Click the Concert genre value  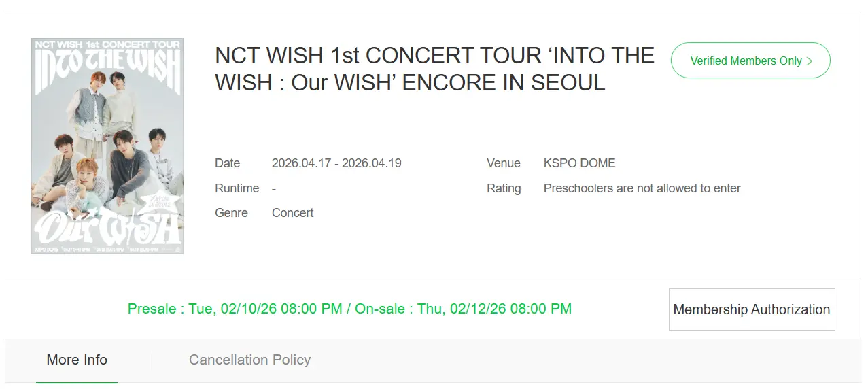pyautogui.click(x=292, y=213)
